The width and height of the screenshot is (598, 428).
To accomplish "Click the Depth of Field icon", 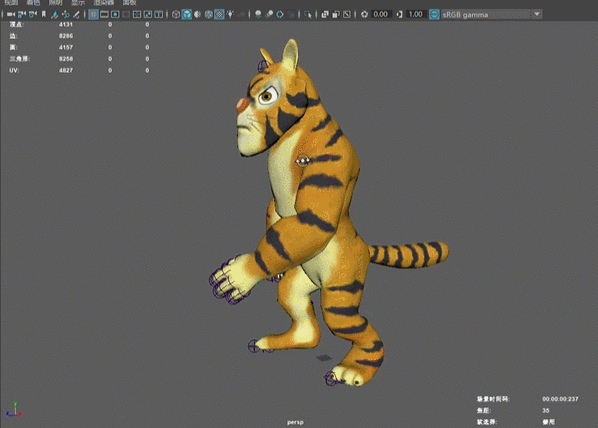I will coord(291,14).
